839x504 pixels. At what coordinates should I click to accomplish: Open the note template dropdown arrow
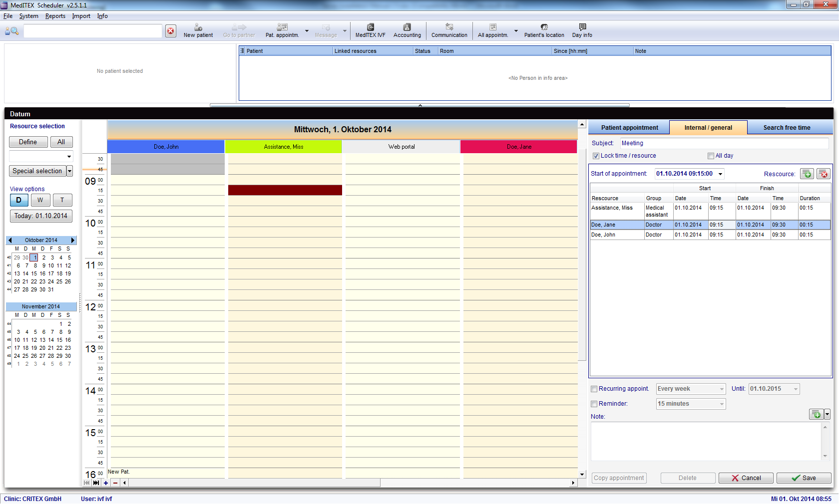(x=827, y=414)
